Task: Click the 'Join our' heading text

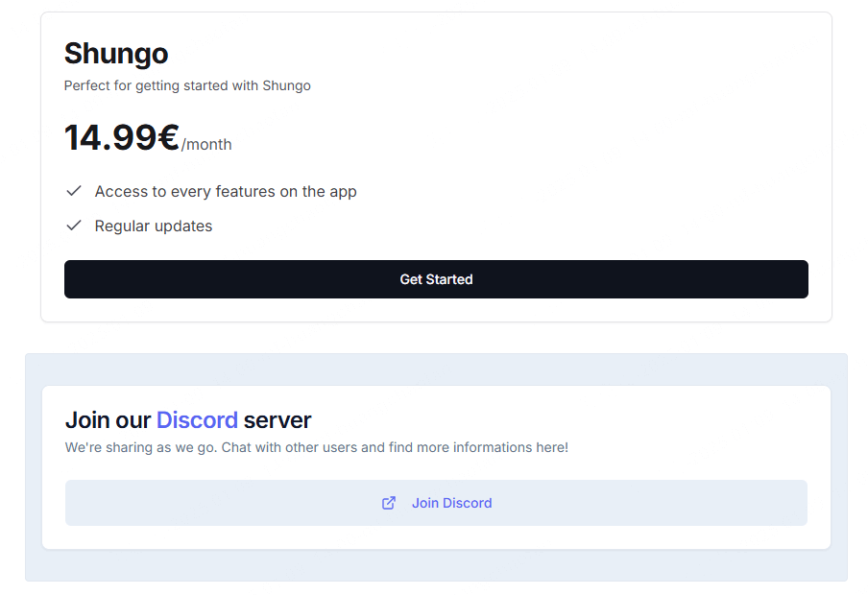Action: [108, 419]
